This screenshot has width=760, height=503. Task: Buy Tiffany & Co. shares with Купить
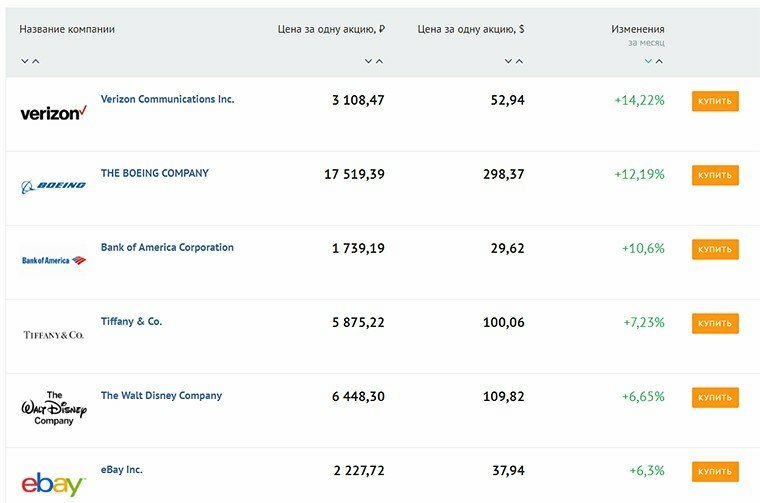click(715, 323)
